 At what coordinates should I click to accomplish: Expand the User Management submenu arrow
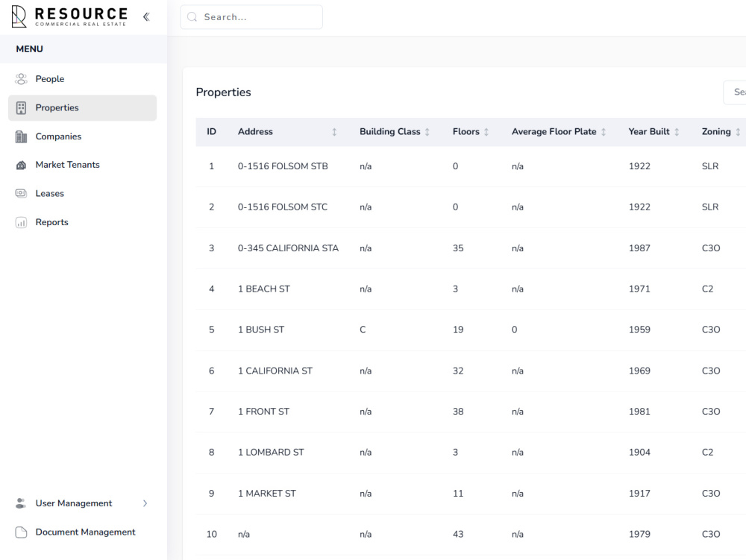(x=145, y=503)
